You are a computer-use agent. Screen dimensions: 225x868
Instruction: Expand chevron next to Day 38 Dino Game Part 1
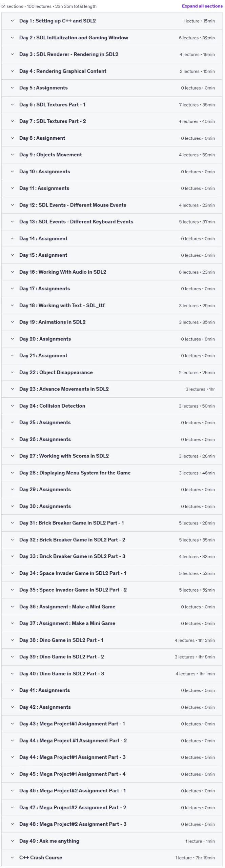pyautogui.click(x=13, y=640)
